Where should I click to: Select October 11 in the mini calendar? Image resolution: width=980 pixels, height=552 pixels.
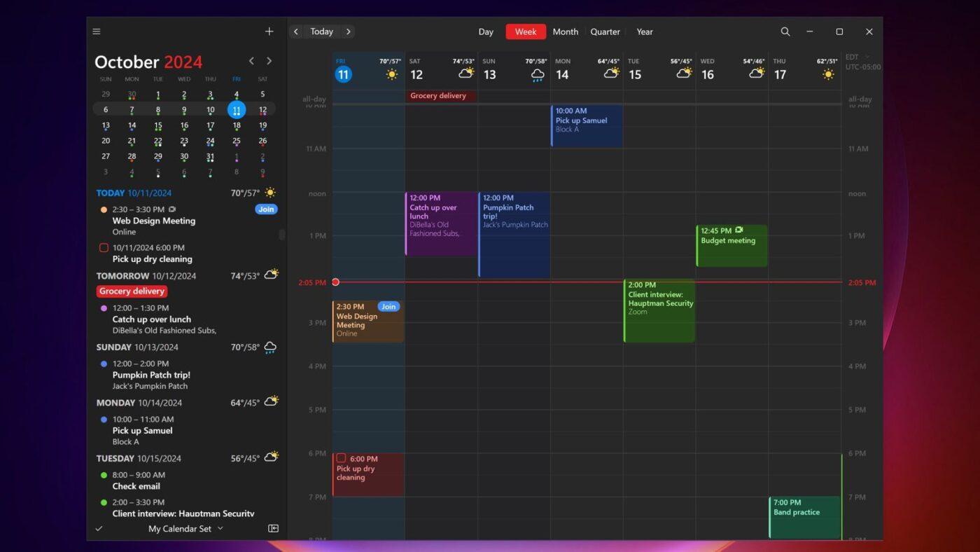[x=237, y=110]
